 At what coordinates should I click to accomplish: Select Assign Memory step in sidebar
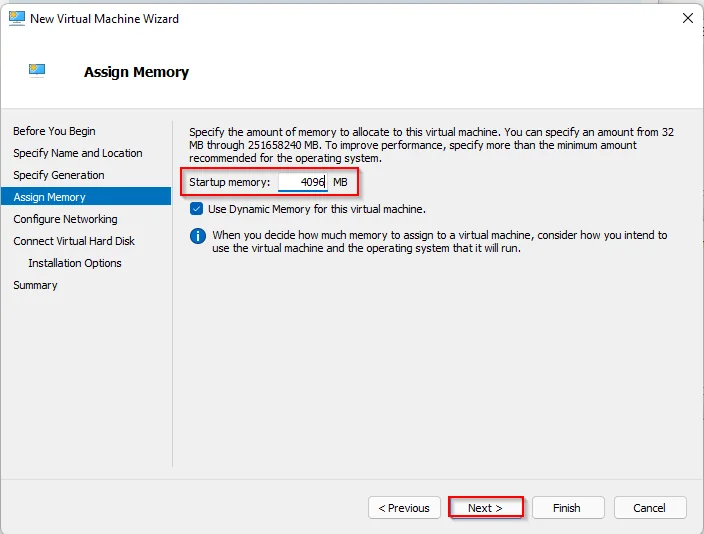coord(86,197)
